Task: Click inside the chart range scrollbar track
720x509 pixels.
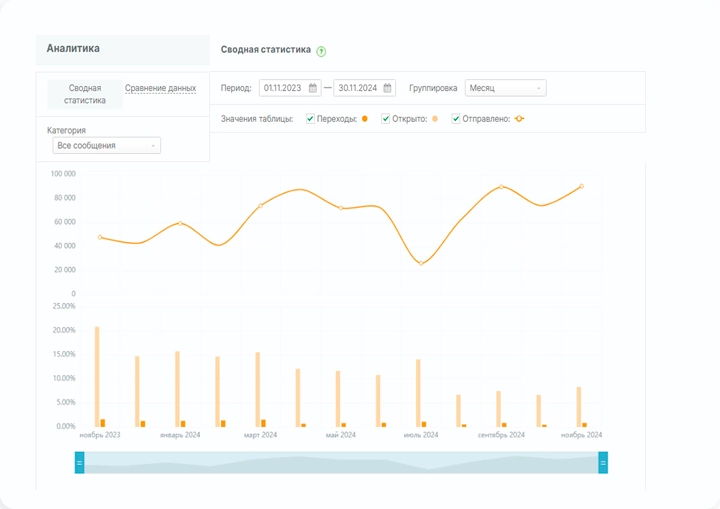Action: 340,462
